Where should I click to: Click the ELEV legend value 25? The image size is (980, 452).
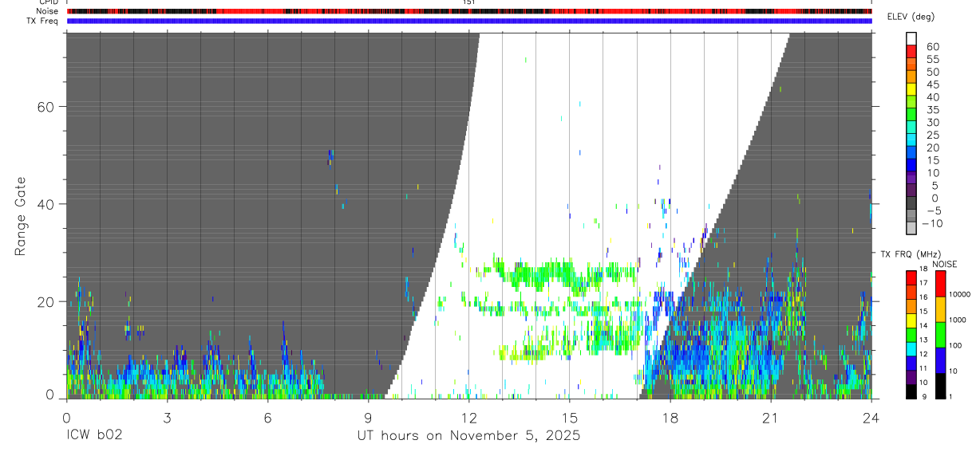[931, 136]
